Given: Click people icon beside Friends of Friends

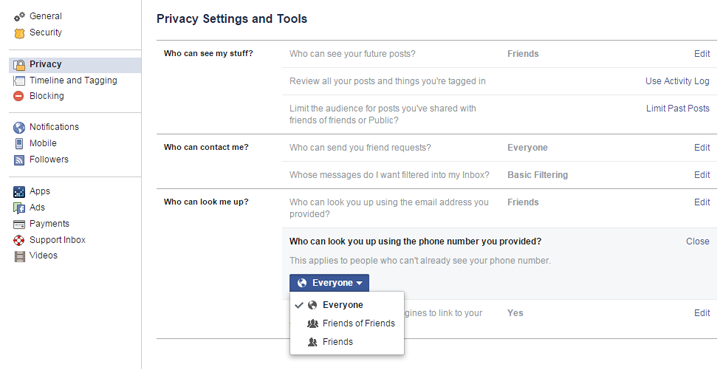Looking at the screenshot, I should pyautogui.click(x=312, y=324).
